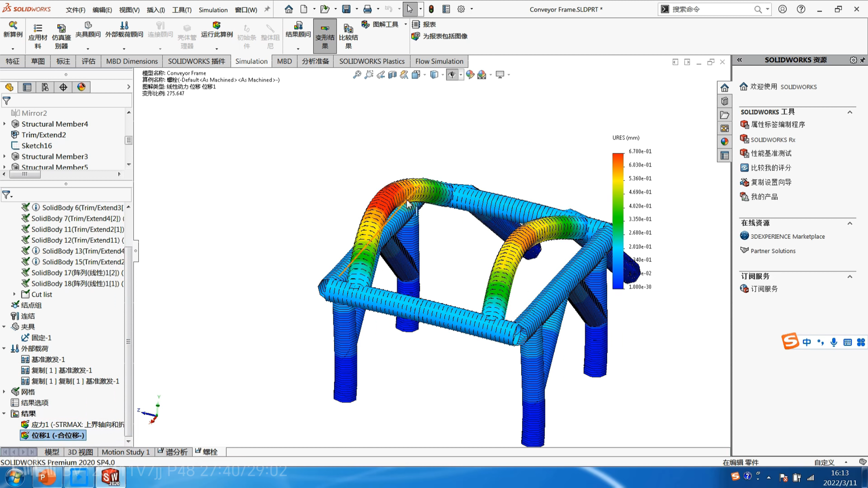Image resolution: width=868 pixels, height=488 pixels.
Task: Click the Print icon in top toolbar
Action: pyautogui.click(x=367, y=9)
